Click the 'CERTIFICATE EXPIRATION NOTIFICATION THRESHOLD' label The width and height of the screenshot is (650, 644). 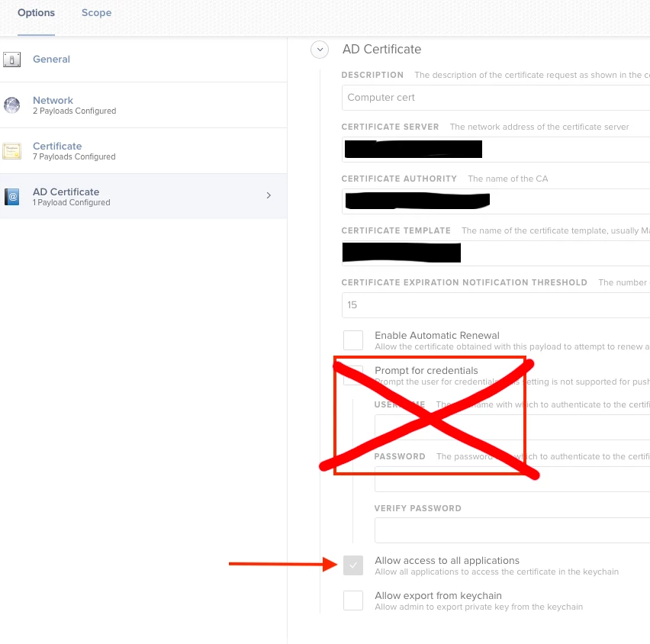coord(465,282)
